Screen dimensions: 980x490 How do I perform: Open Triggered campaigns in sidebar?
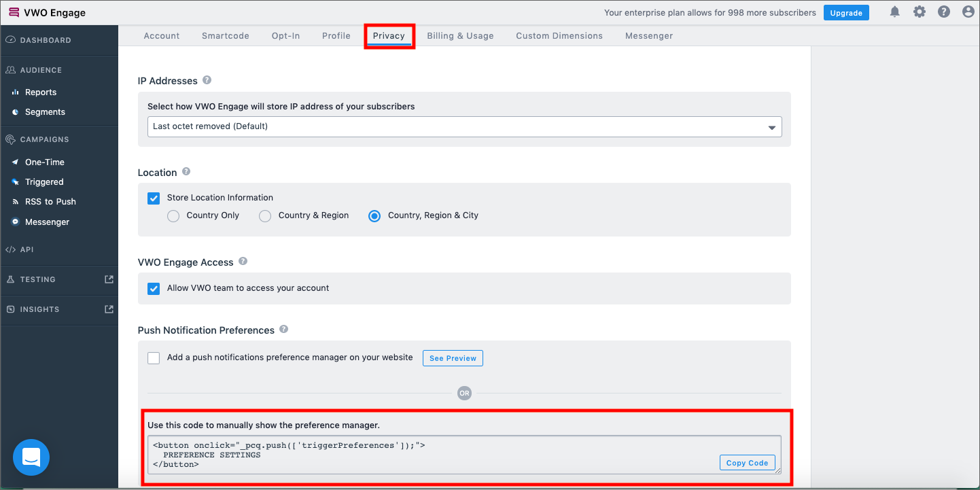click(44, 182)
